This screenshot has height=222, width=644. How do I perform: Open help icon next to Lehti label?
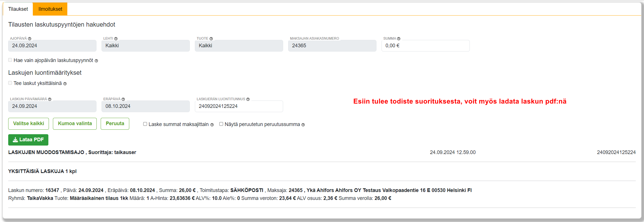tap(116, 39)
